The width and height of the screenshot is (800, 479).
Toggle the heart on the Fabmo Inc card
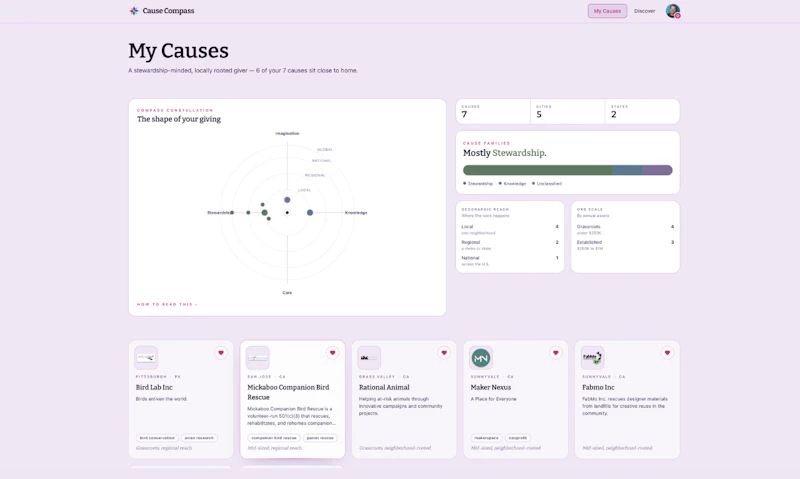click(x=667, y=352)
